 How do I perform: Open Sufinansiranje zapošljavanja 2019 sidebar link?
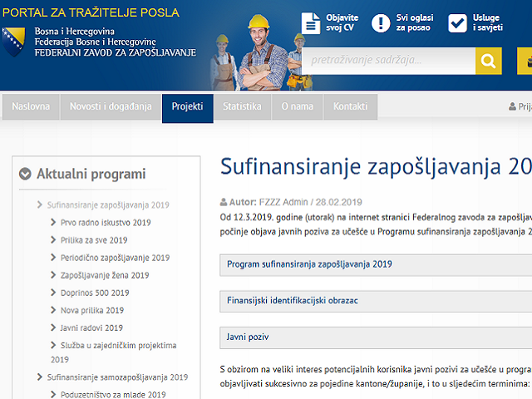pos(108,205)
